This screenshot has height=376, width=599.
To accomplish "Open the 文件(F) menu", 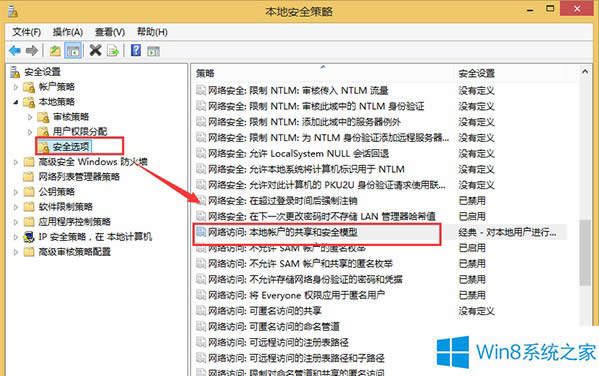I will click(x=26, y=32).
